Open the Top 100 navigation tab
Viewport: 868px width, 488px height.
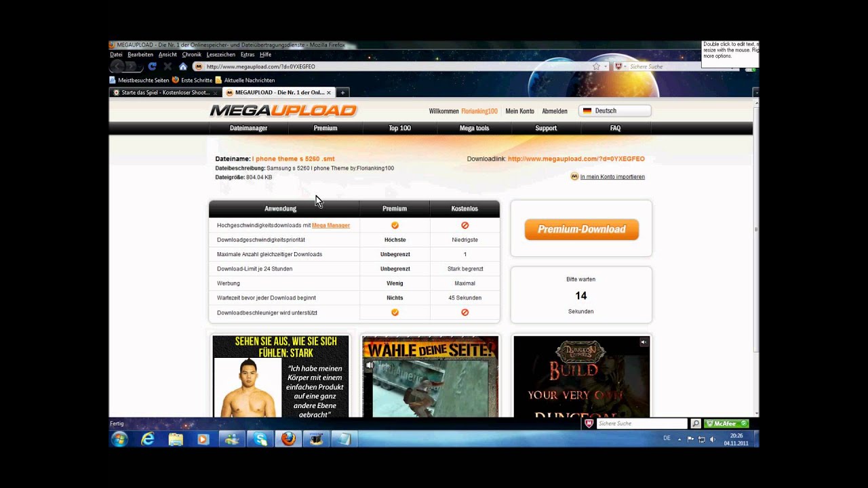(399, 128)
